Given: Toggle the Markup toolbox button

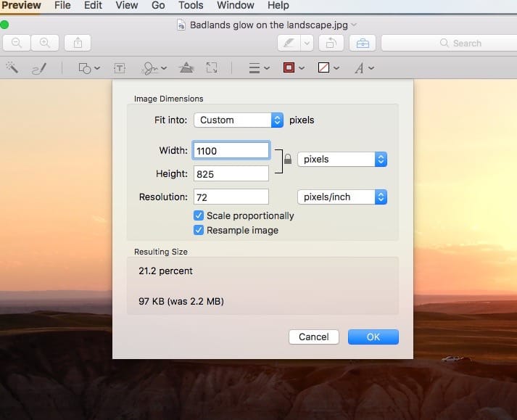Looking at the screenshot, I should 362,44.
